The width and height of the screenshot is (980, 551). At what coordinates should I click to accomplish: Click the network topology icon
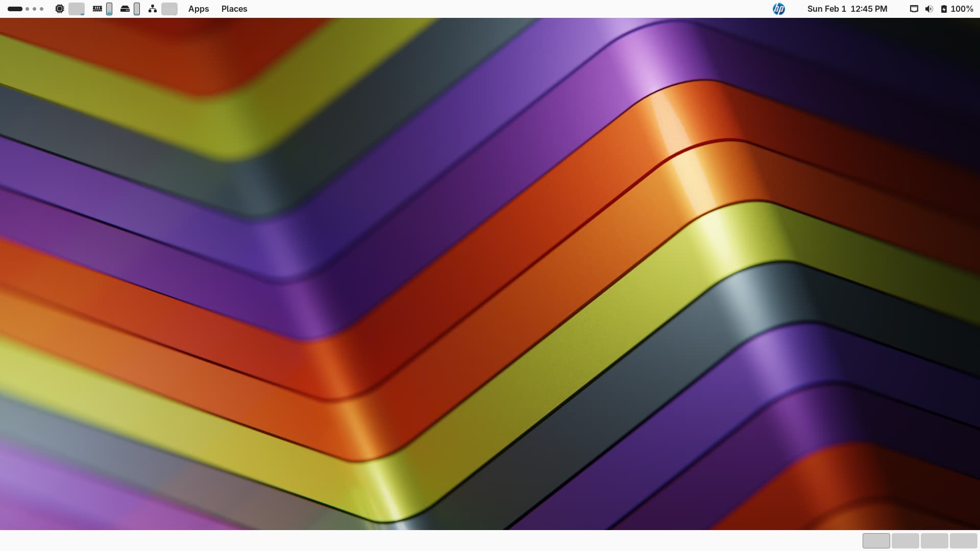pyautogui.click(x=152, y=9)
